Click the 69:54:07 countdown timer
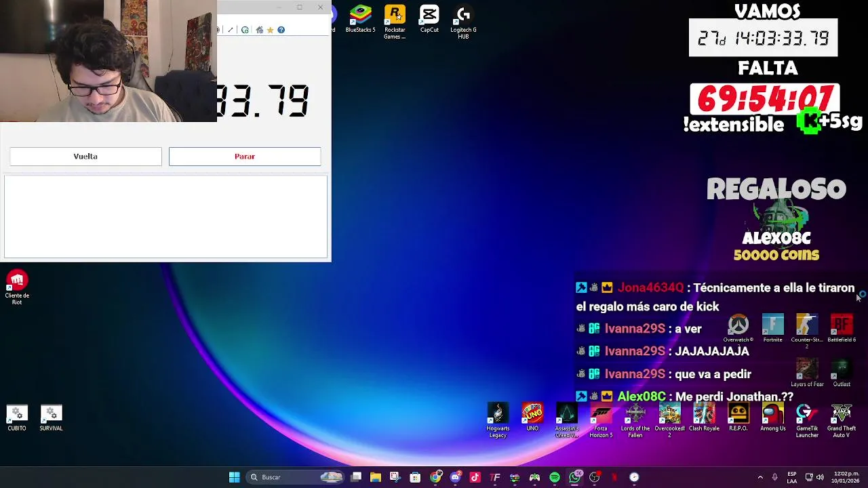This screenshot has height=488, width=868. pos(765,100)
